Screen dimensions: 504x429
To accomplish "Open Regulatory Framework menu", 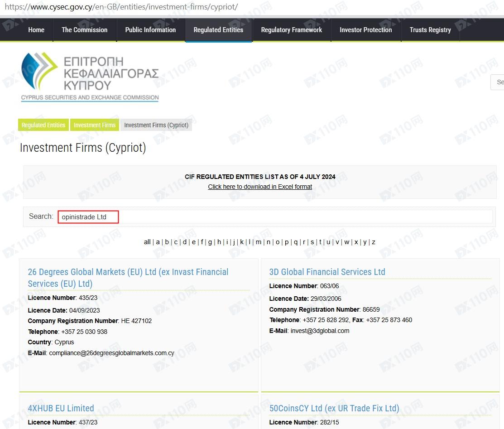I will click(x=291, y=30).
